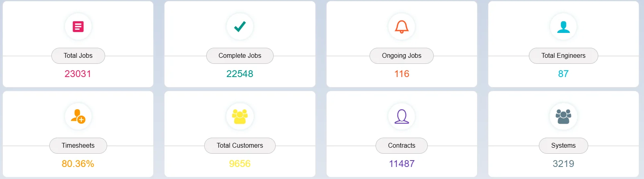This screenshot has width=644, height=179.
Task: Click the purple Contracts user outline icon
Action: 402,116
